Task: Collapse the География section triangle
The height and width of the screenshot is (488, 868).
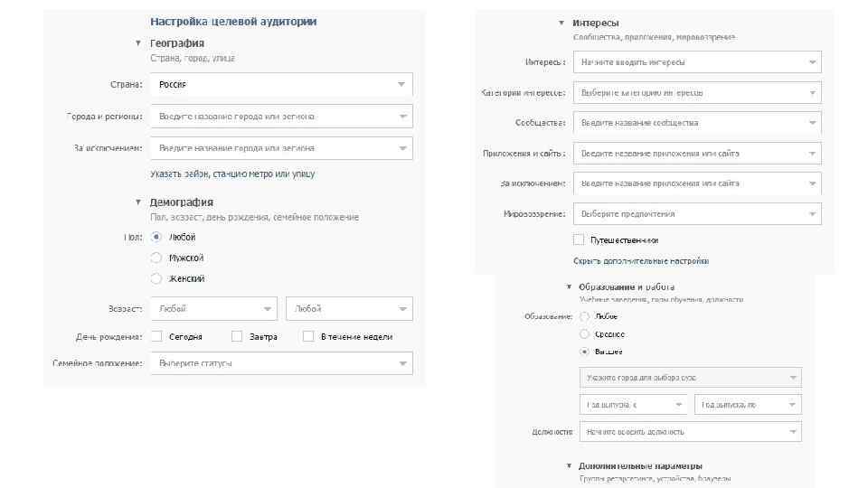Action: (x=138, y=42)
